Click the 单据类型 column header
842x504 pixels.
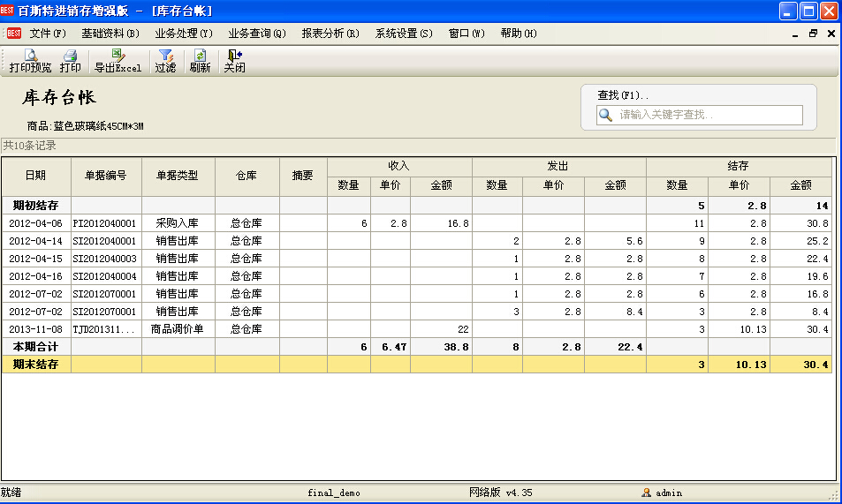coord(178,176)
